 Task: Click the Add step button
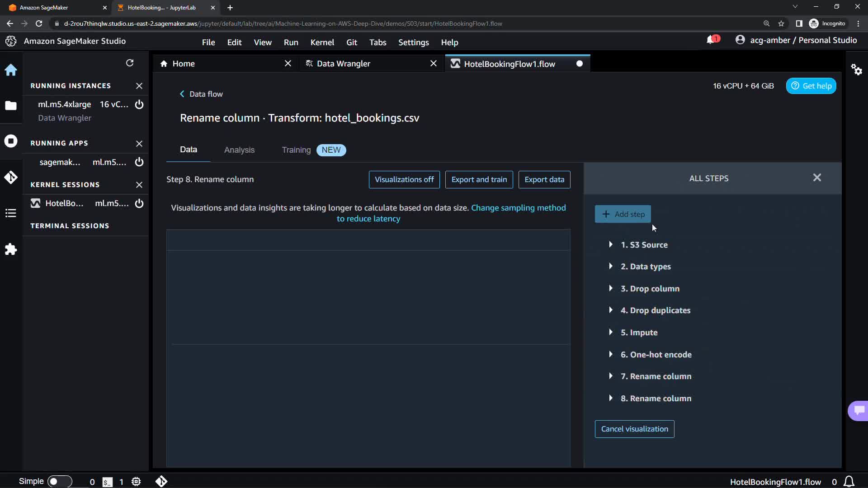point(623,214)
